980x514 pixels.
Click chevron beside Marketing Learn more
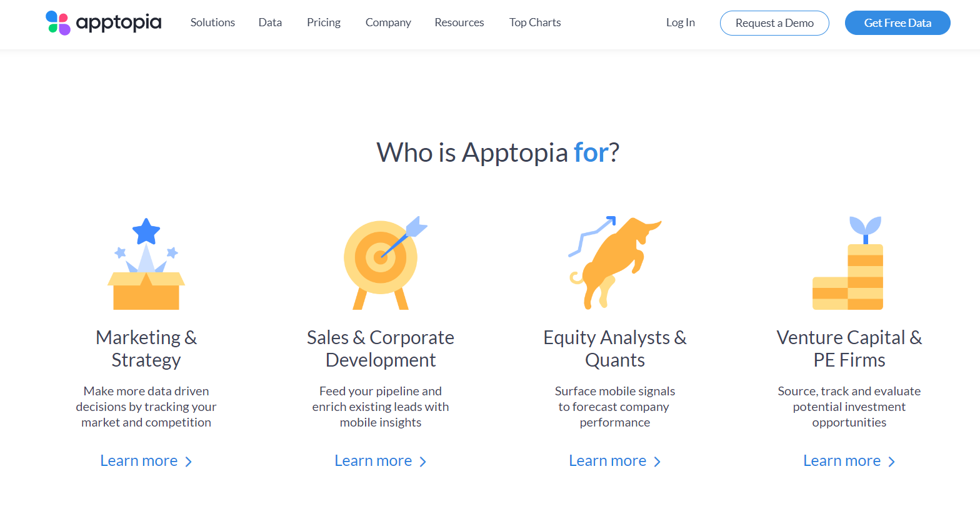coord(188,462)
